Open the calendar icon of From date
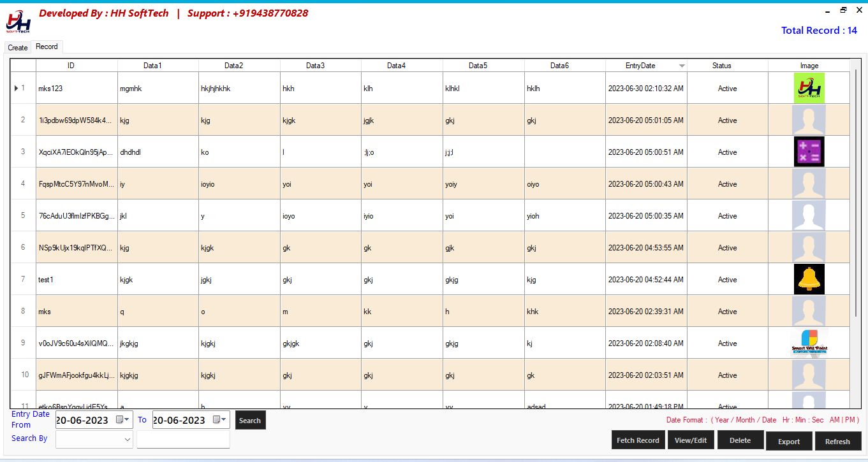The width and height of the screenshot is (868, 462). pos(119,420)
